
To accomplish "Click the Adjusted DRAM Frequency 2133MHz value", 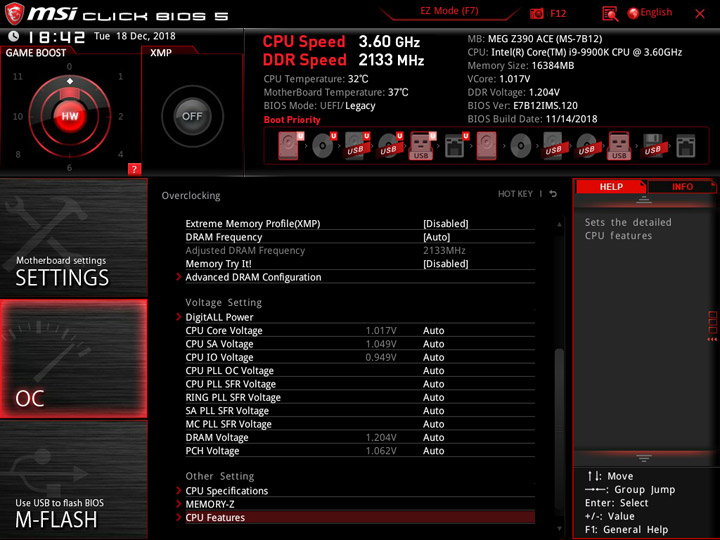I will [x=444, y=251].
